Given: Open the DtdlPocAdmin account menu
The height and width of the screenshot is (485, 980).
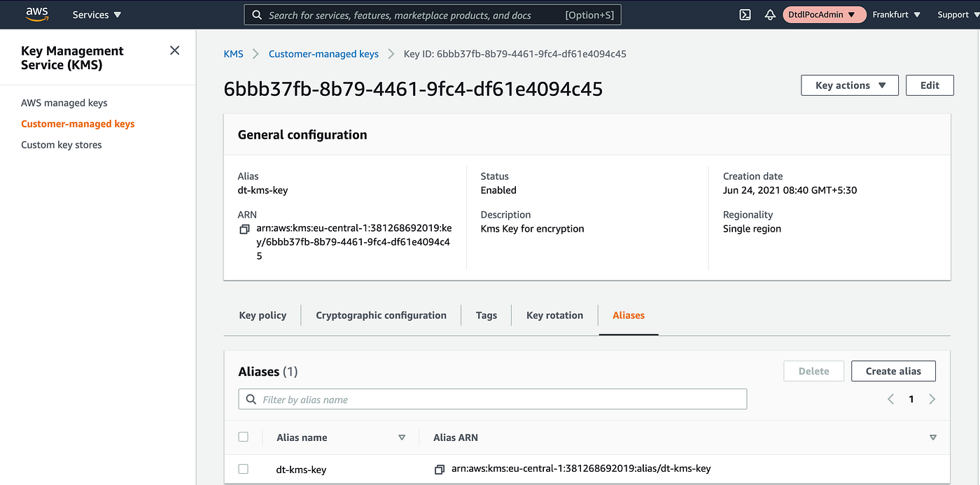Looking at the screenshot, I should 824,14.
